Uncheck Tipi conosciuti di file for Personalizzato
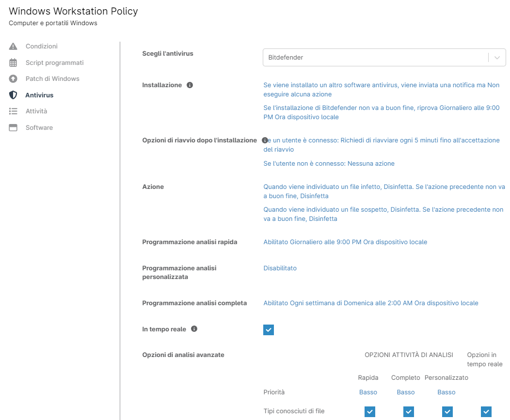510x420 pixels. pyautogui.click(x=447, y=411)
